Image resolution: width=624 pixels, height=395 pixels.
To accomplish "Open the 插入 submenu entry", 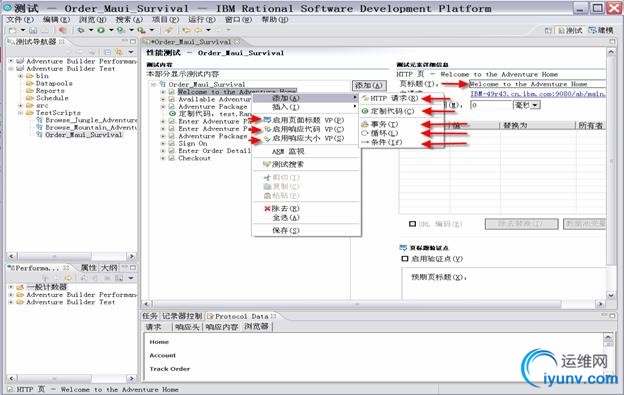I will [285, 107].
